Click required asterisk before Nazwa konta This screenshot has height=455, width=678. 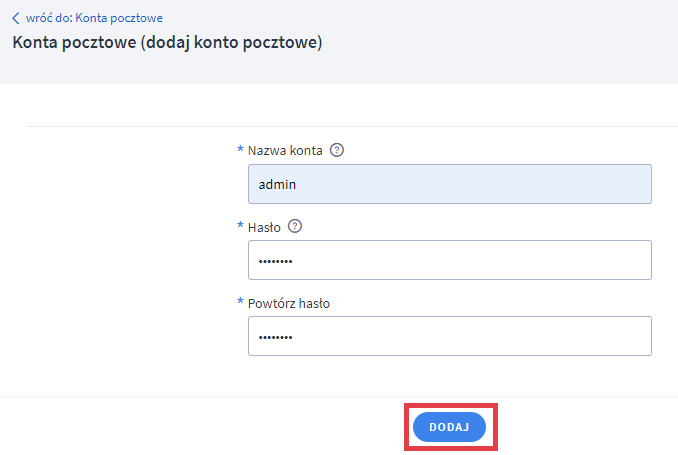pyautogui.click(x=240, y=150)
